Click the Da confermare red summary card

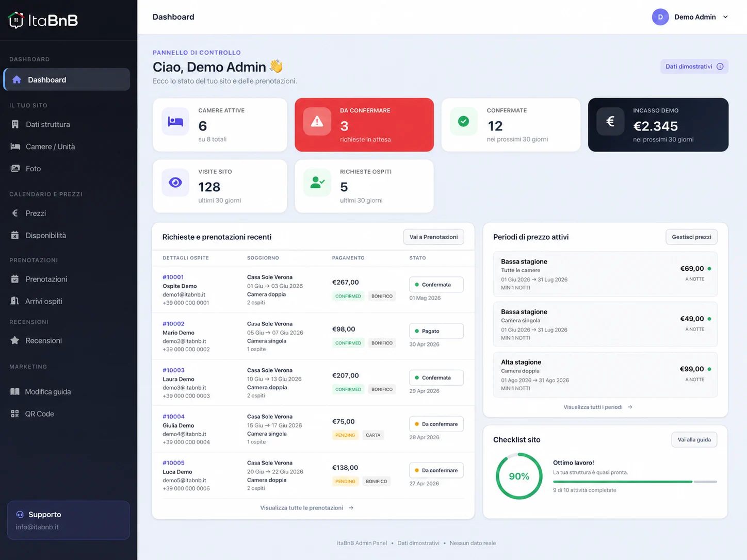click(364, 125)
